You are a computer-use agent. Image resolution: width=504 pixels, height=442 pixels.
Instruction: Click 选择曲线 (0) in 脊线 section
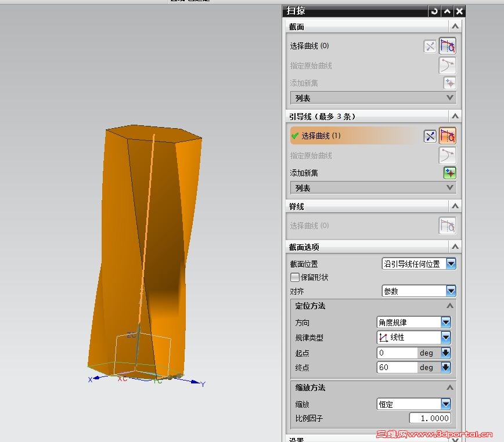309,226
